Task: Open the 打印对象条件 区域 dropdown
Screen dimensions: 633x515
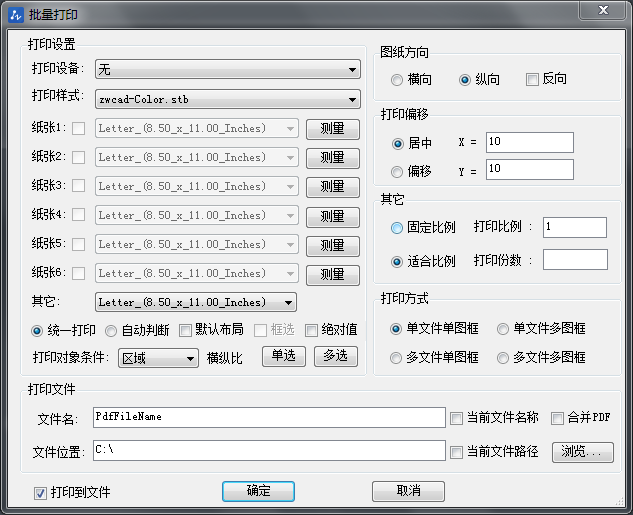Action: tap(157, 357)
